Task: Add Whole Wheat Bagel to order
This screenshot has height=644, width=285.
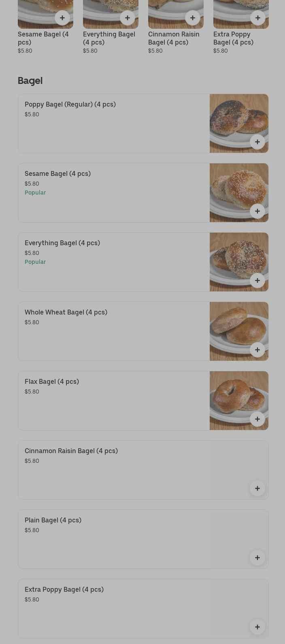Action: point(257,350)
